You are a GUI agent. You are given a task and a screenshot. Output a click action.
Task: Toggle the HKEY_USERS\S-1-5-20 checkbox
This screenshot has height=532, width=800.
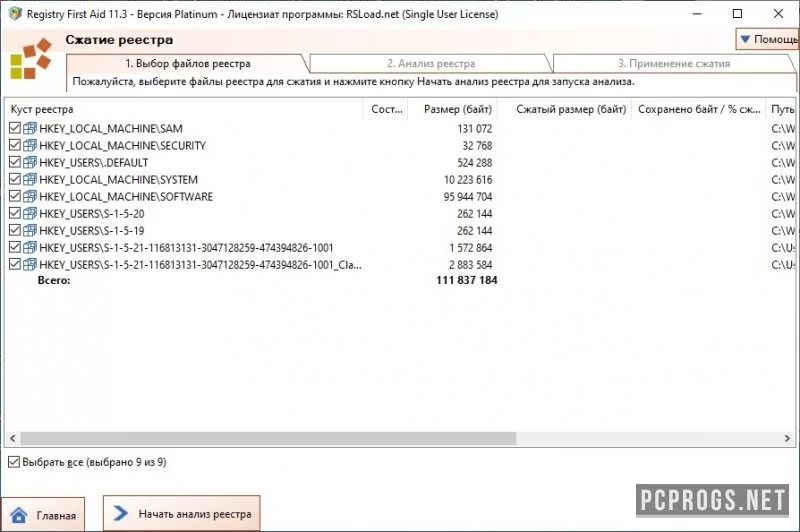tap(15, 213)
